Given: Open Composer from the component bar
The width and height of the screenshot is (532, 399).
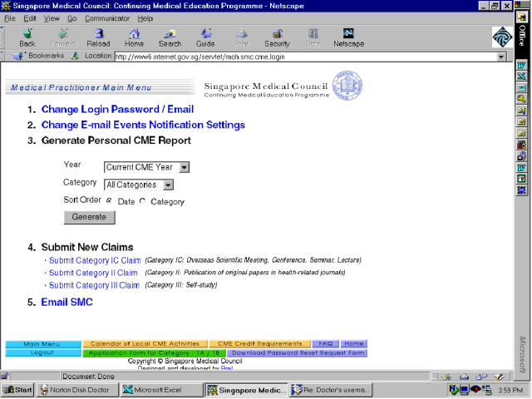Looking at the screenshot, I should pos(499,377).
